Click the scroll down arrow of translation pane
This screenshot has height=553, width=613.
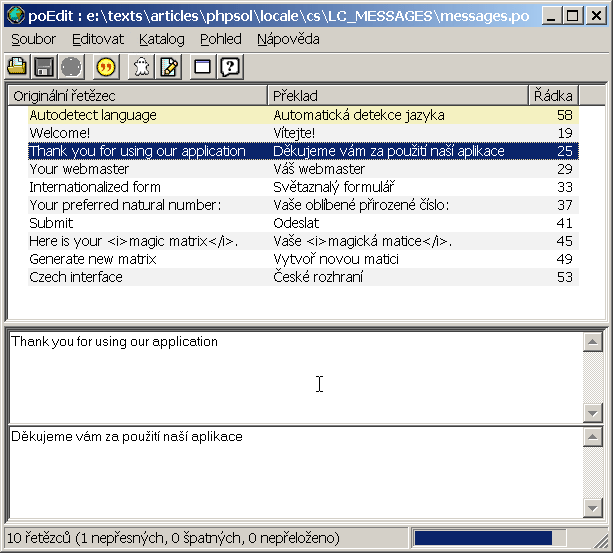(593, 508)
